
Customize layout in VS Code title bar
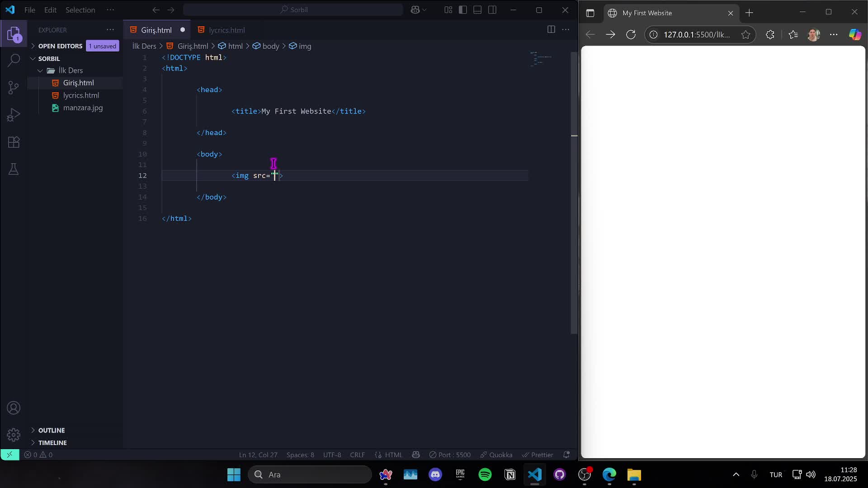tap(448, 10)
